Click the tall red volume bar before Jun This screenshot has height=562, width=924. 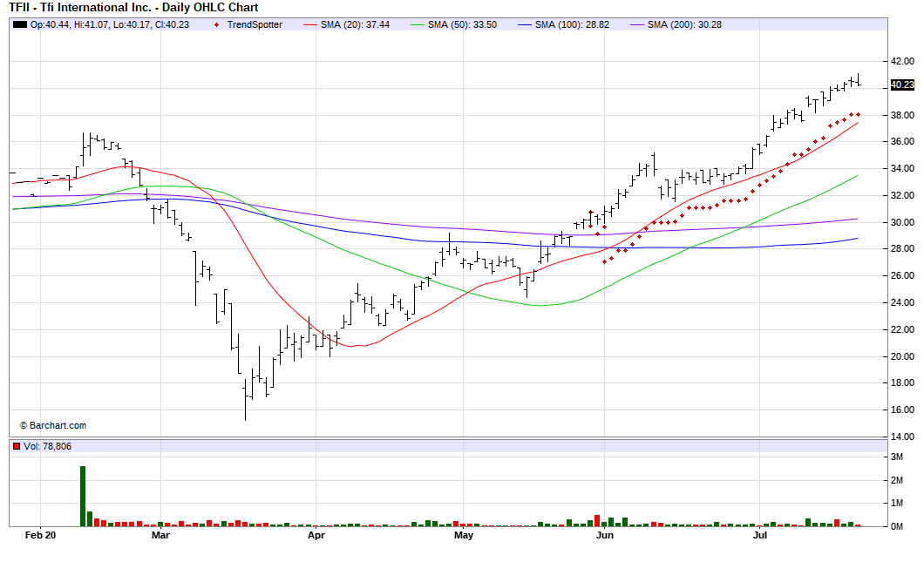click(x=597, y=521)
